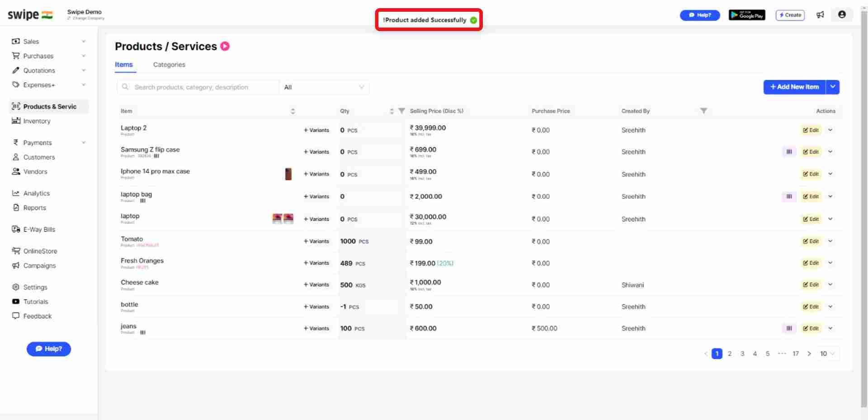The height and width of the screenshot is (420, 868).
Task: Expand actions chevron for Laptop 2 row
Action: coord(830,130)
